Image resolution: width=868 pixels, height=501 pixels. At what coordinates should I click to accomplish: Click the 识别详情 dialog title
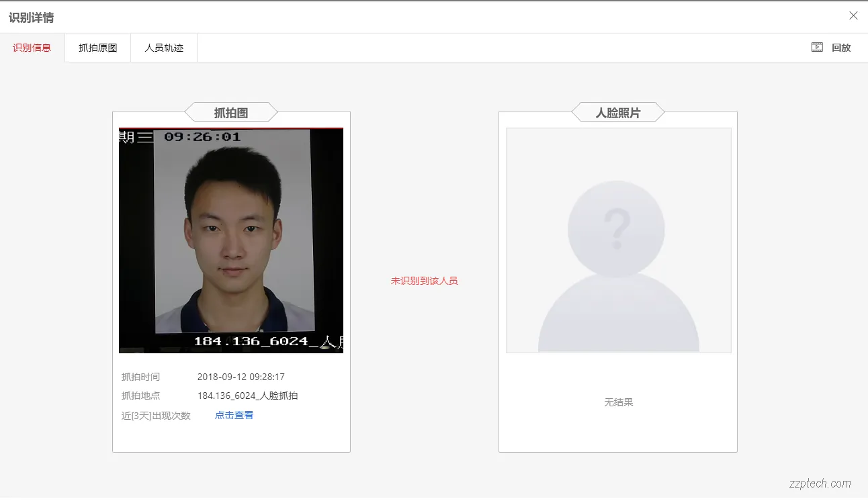click(32, 15)
